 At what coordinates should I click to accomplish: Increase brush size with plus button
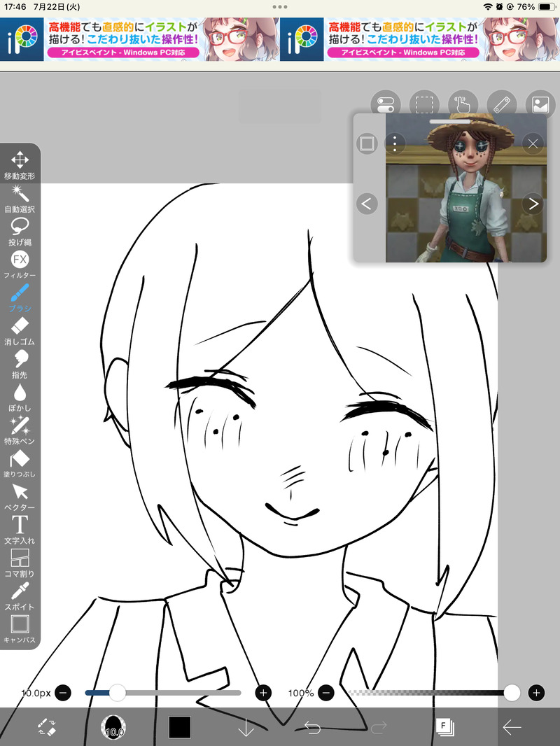(x=264, y=693)
